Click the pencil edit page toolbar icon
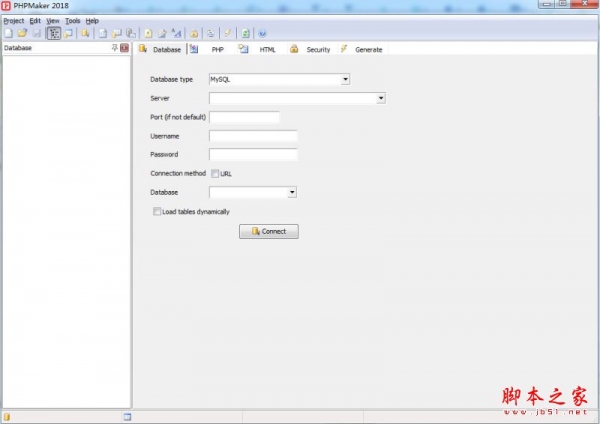The height and width of the screenshot is (424, 600). [x=162, y=33]
